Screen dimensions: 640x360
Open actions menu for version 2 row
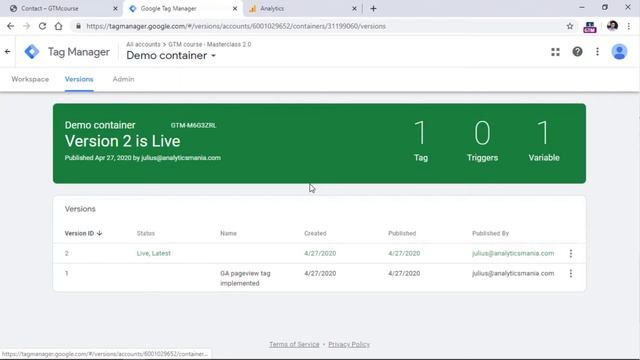click(571, 253)
